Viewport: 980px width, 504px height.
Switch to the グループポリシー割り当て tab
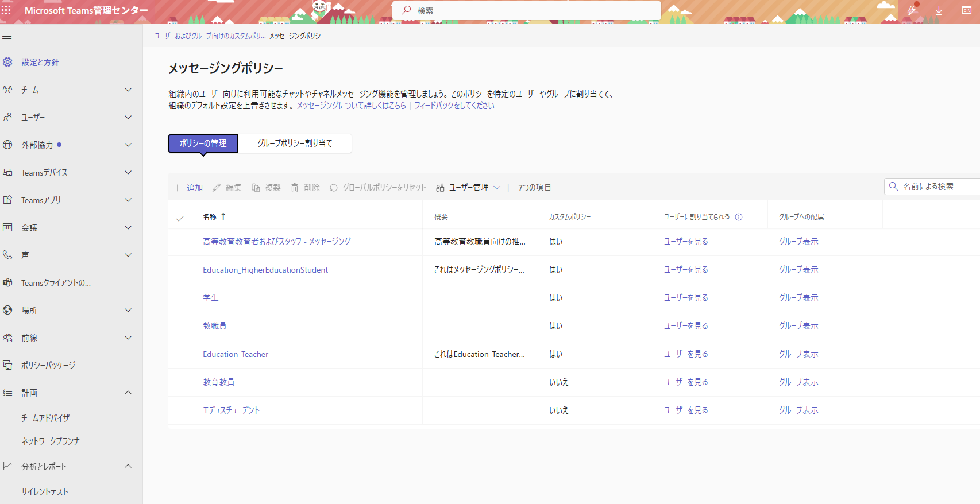(x=295, y=144)
